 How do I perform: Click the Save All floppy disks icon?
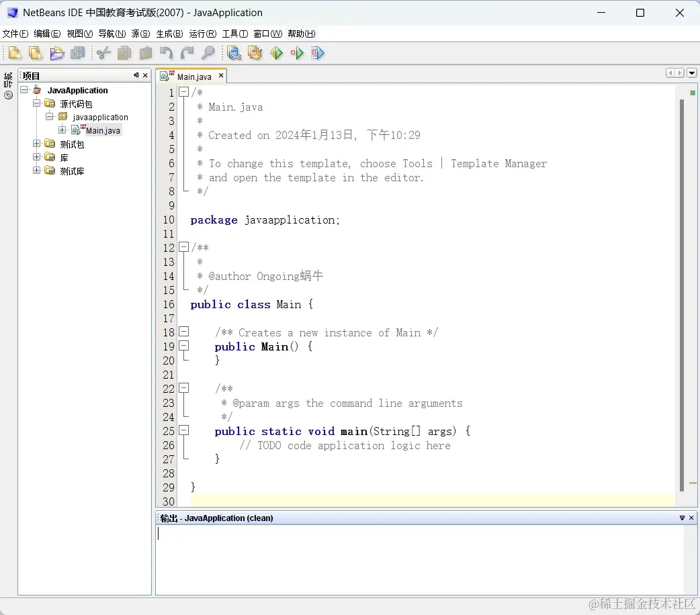[x=78, y=53]
